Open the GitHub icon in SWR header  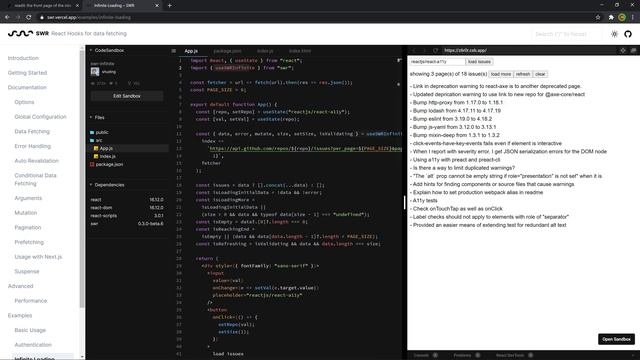pyautogui.click(x=628, y=34)
